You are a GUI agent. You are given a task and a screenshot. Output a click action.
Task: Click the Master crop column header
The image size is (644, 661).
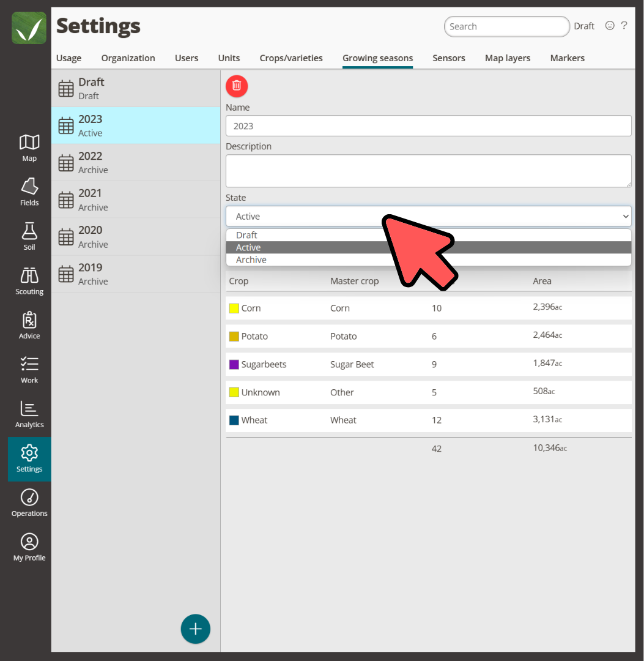pyautogui.click(x=354, y=281)
